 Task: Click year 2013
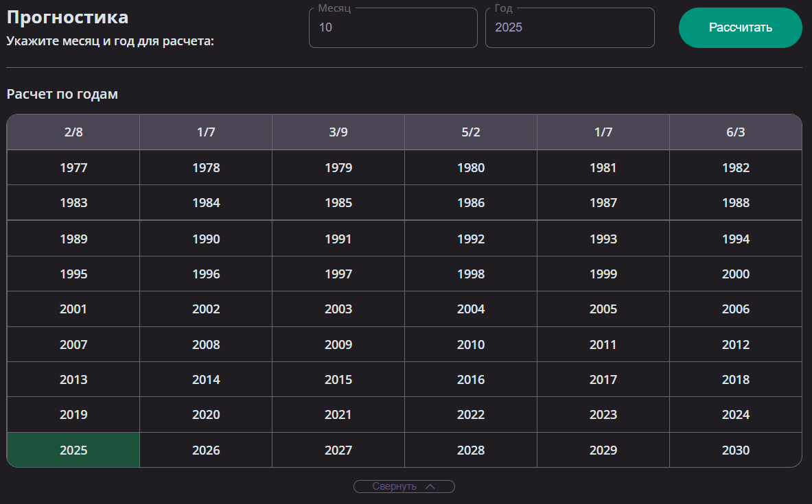(x=73, y=379)
